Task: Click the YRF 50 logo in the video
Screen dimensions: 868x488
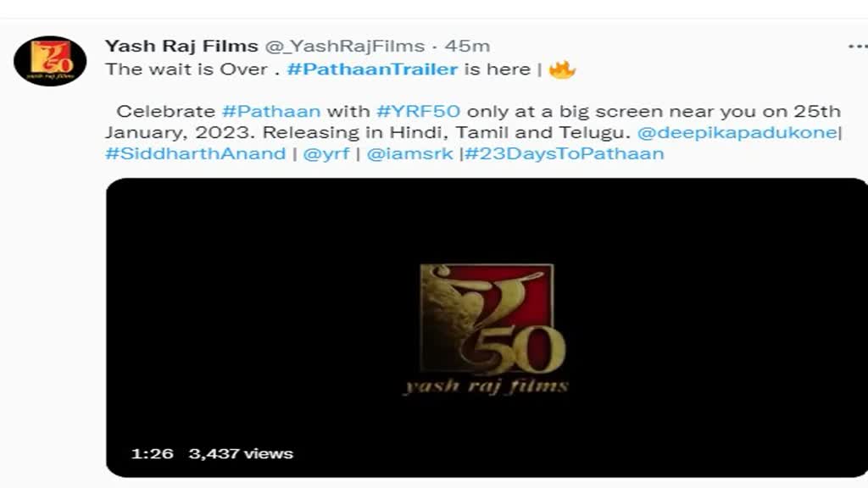Action: coord(492,319)
